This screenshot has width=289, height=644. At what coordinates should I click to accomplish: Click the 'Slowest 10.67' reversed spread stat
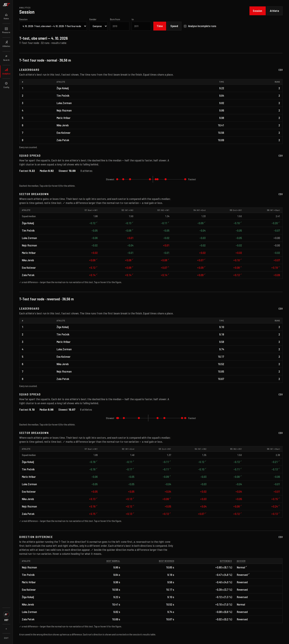[67, 410]
